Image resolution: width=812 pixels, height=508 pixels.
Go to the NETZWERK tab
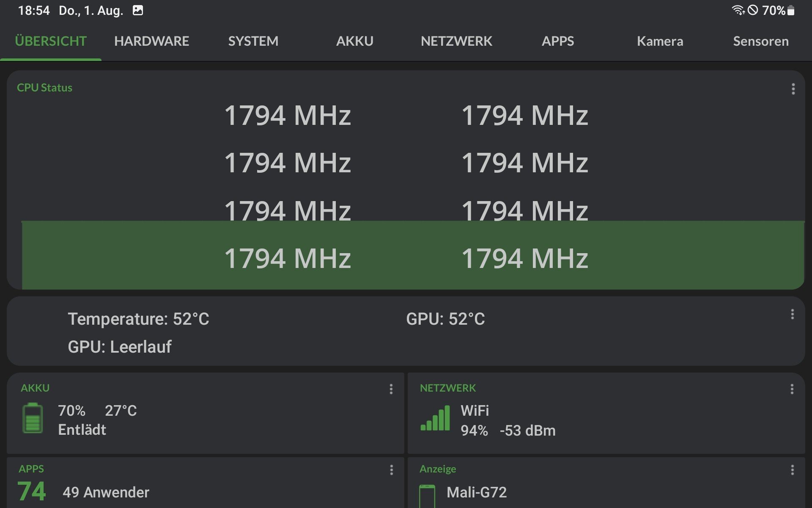(x=456, y=41)
